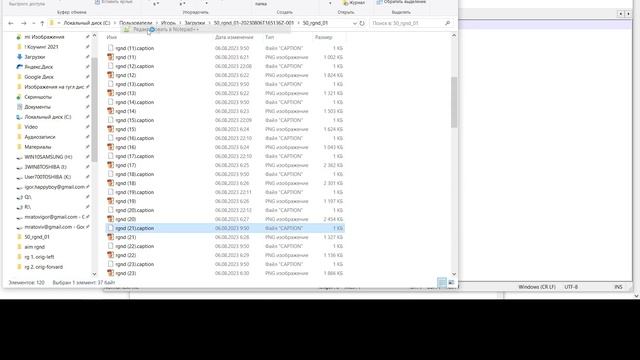Select PNG image icon of 'rgnd (20)'

[x=110, y=219]
